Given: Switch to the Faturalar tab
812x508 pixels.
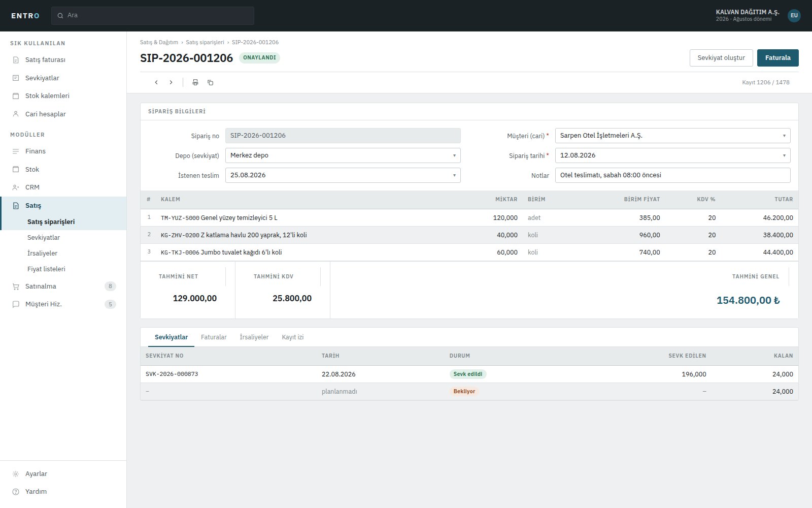Looking at the screenshot, I should [x=214, y=337].
